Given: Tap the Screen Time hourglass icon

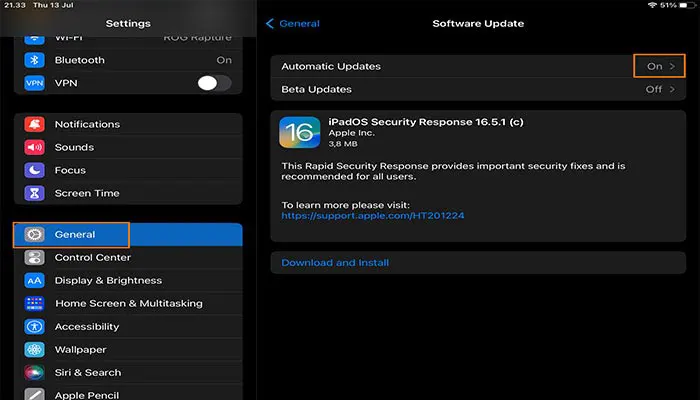Looking at the screenshot, I should 35,194.
